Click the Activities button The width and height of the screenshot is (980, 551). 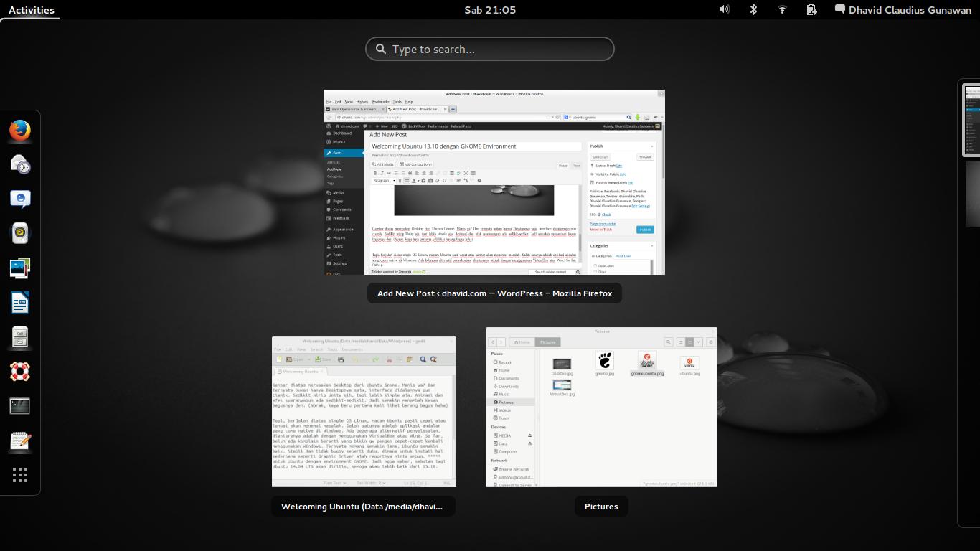[31, 10]
